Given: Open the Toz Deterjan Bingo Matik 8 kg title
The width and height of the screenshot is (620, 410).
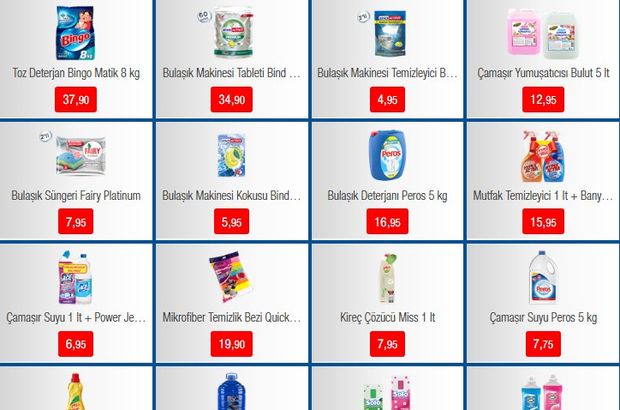Looking at the screenshot, I should (x=76, y=73).
